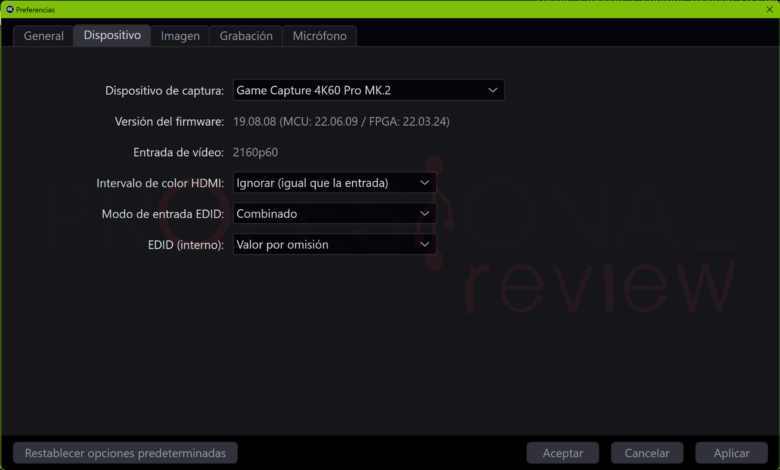
Task: Click the Cancelar button
Action: pyautogui.click(x=647, y=453)
